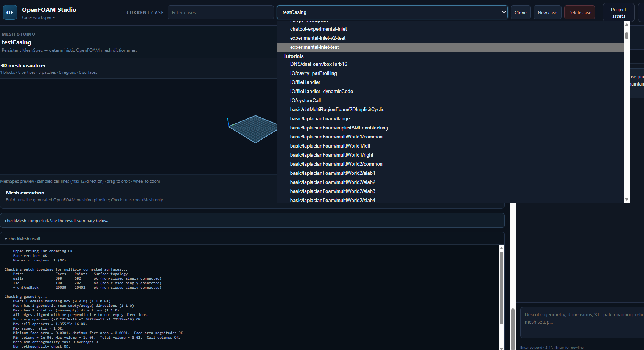
Task: Create a new case
Action: pos(547,12)
